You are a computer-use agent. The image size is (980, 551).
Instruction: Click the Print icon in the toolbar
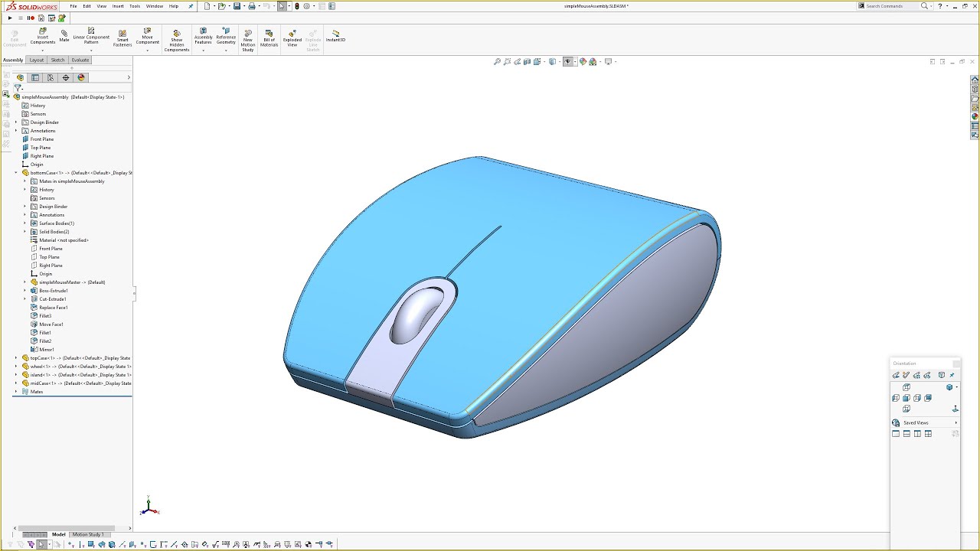[252, 6]
